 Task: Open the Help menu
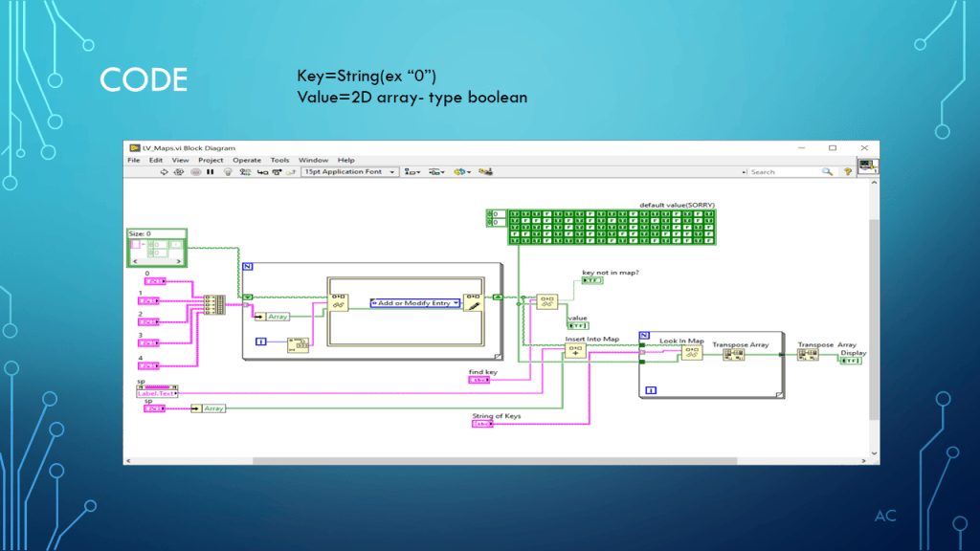(345, 160)
